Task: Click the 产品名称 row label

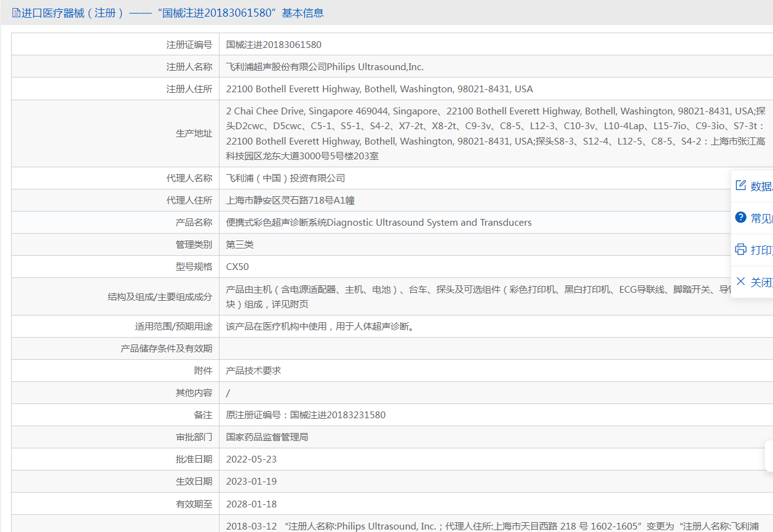Action: tap(194, 223)
